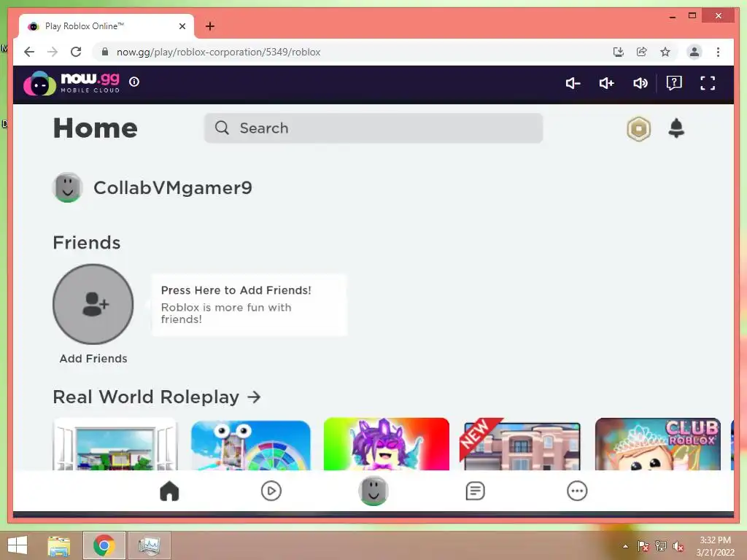This screenshot has height=560, width=747.
Task: Select the Avatar tab in bottom navigation
Action: click(373, 491)
